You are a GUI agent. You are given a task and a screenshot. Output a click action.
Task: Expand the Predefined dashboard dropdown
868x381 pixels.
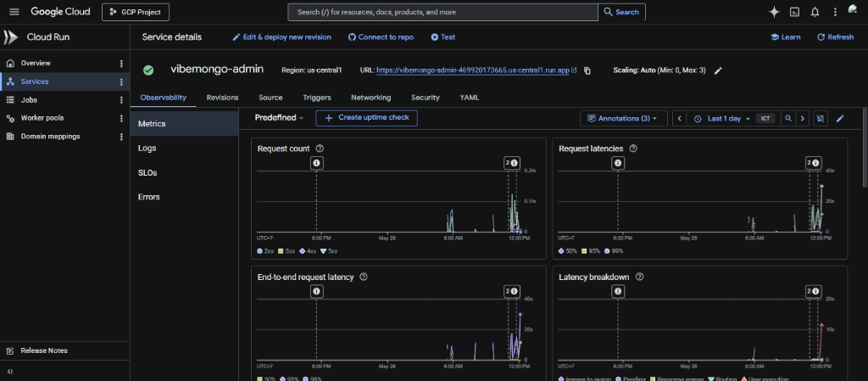279,118
